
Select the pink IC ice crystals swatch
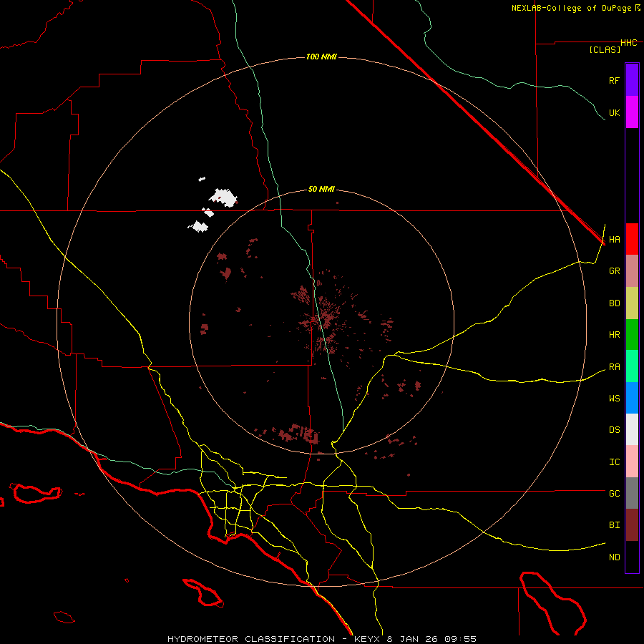pos(632,462)
